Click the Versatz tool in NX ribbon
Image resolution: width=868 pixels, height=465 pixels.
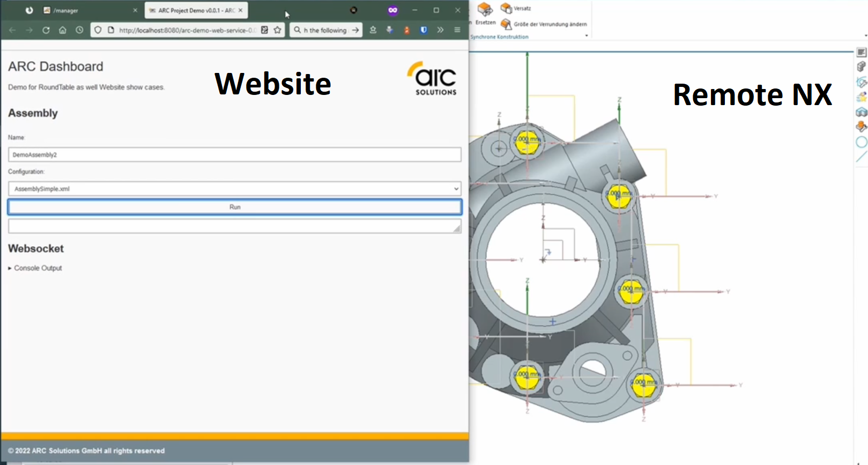(516, 8)
